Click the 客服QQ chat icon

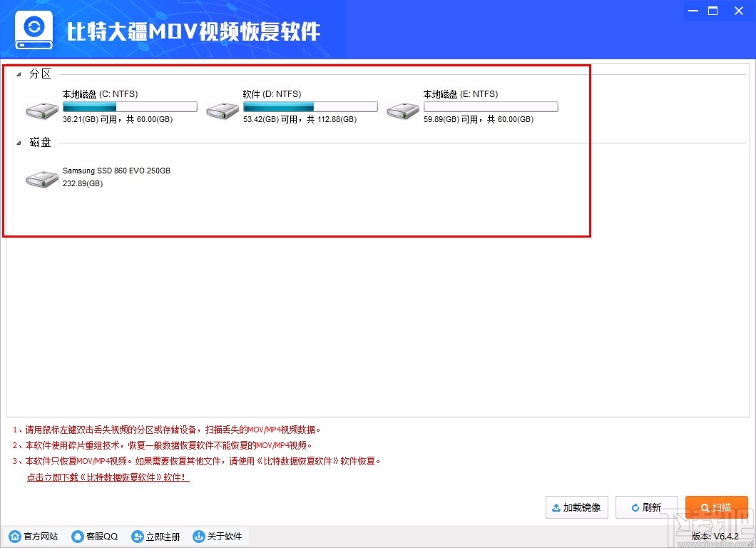click(76, 536)
